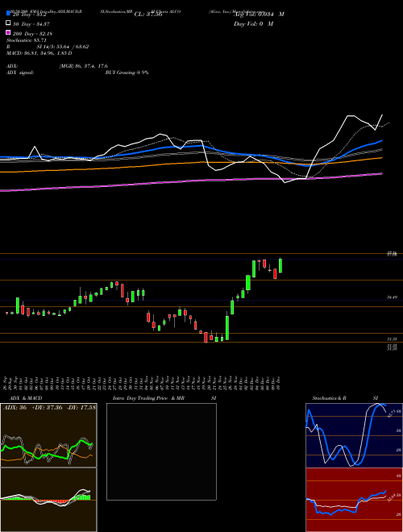Click the 34.49 price level label
Screen dimensions: 403x532
point(392,297)
